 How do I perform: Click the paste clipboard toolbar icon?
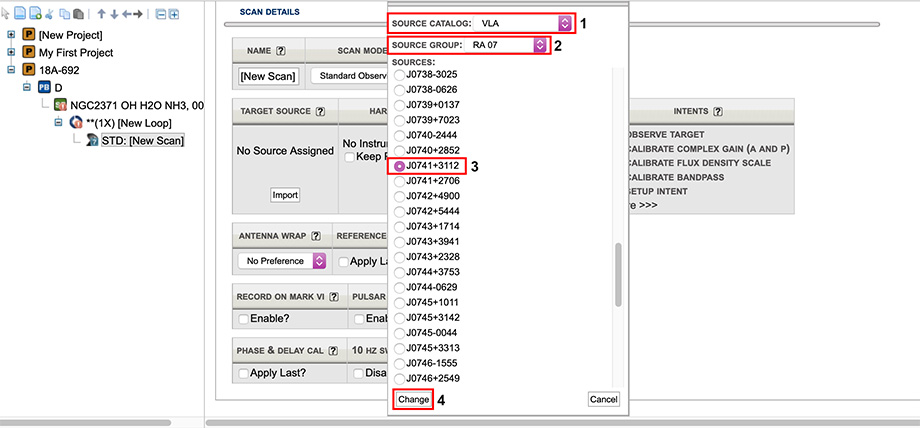(79, 14)
